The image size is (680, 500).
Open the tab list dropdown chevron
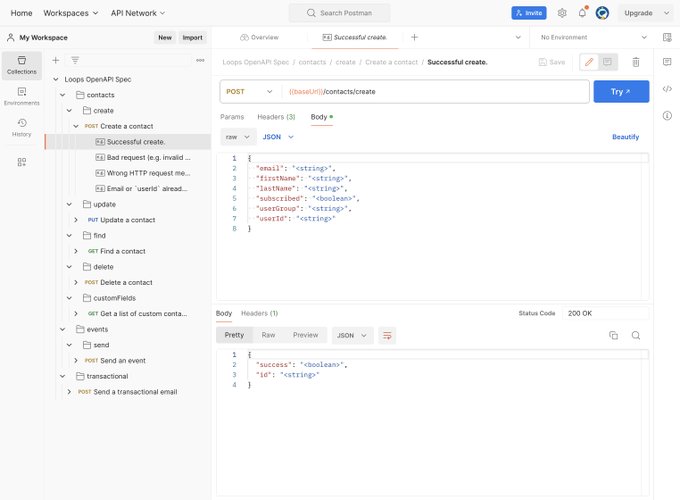[518, 37]
